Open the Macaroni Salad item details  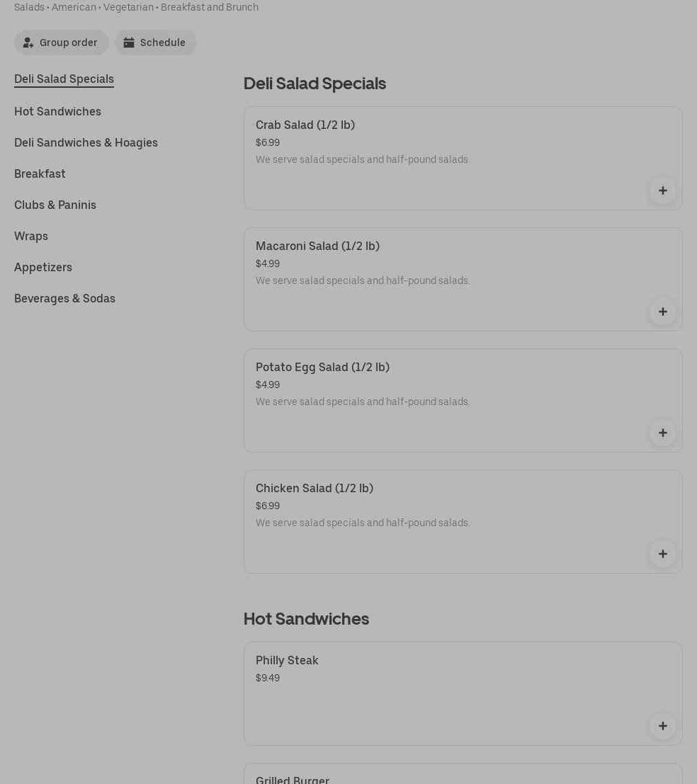(317, 246)
